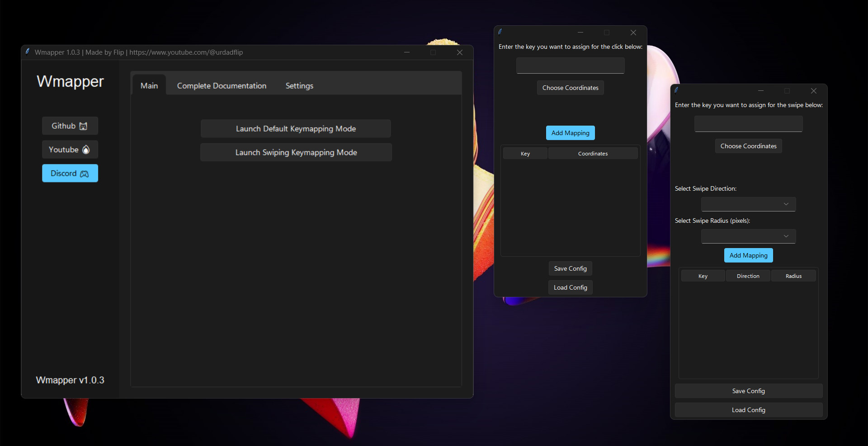This screenshot has height=446, width=868.
Task: Click the feather icon in click mapping window
Action: point(500,32)
